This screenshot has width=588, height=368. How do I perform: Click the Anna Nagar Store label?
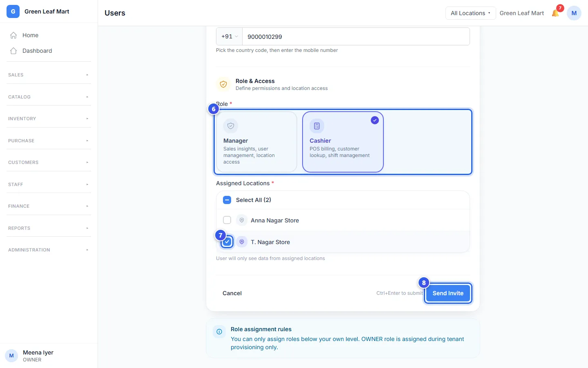[x=275, y=220]
